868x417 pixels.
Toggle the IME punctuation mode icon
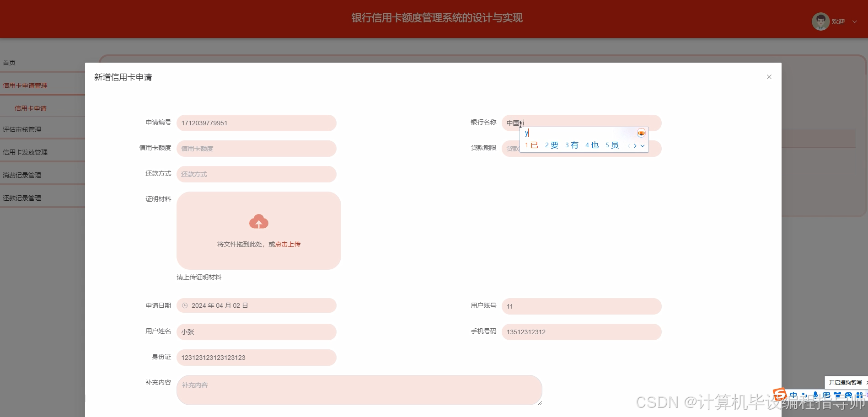coord(804,395)
